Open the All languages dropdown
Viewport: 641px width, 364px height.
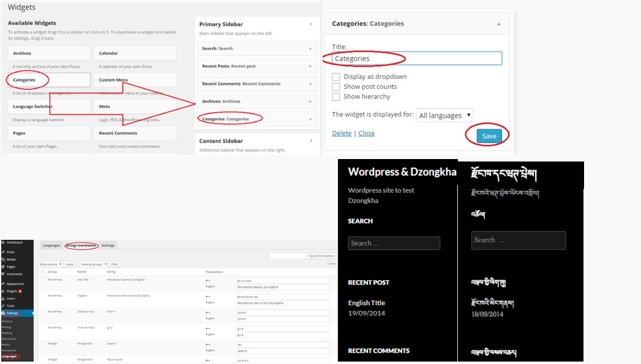pos(444,115)
